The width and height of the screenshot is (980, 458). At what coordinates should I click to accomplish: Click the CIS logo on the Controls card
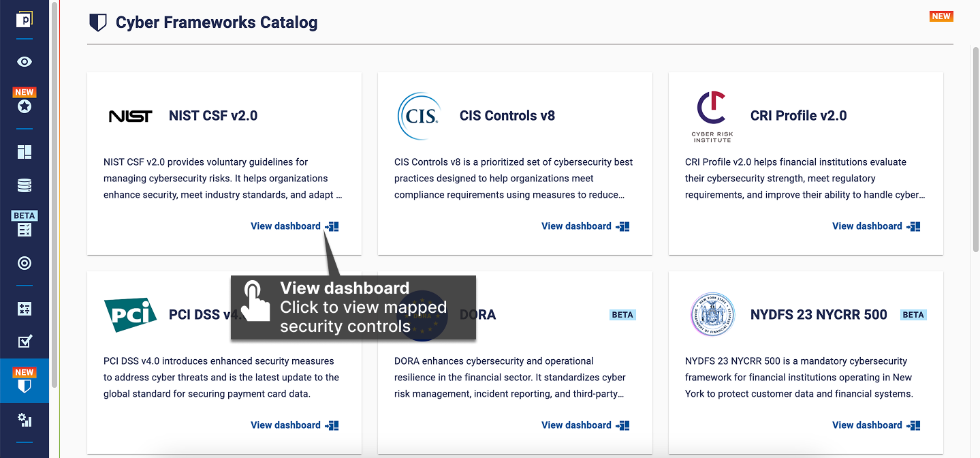click(x=419, y=116)
